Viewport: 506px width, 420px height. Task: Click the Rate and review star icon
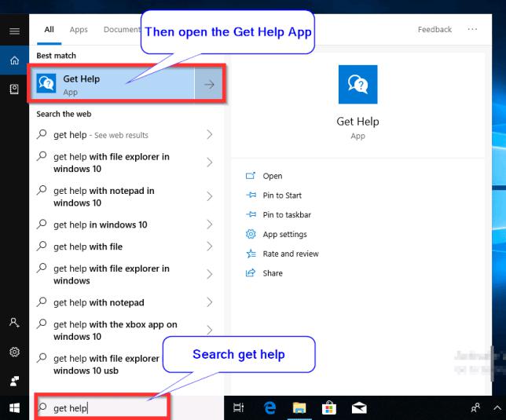click(251, 254)
